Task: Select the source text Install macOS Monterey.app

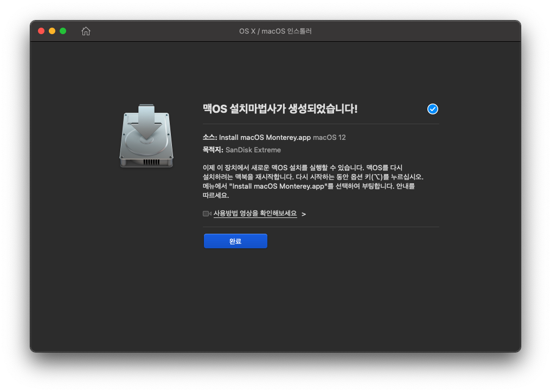Action: (x=265, y=137)
